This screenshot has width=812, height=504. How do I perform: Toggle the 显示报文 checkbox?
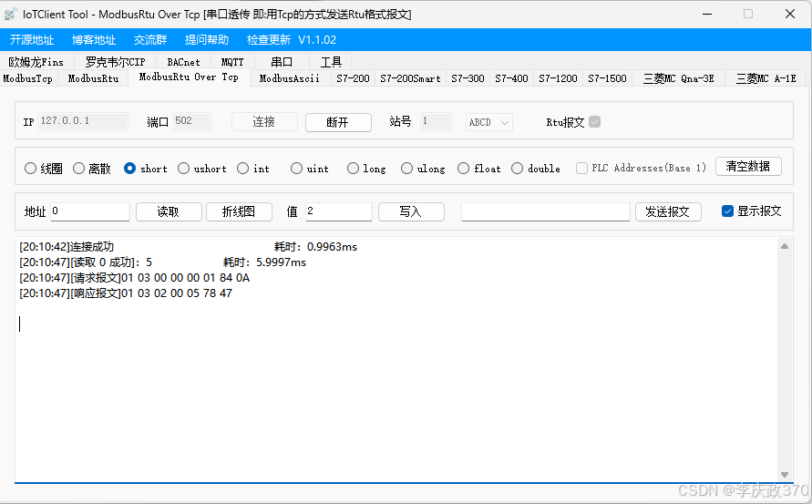point(727,211)
